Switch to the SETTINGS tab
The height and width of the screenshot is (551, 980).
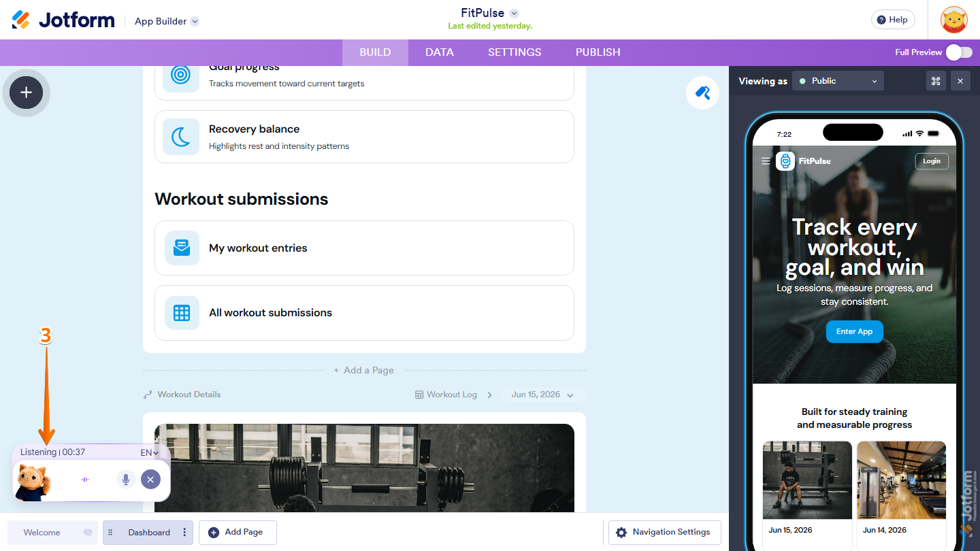pyautogui.click(x=514, y=52)
